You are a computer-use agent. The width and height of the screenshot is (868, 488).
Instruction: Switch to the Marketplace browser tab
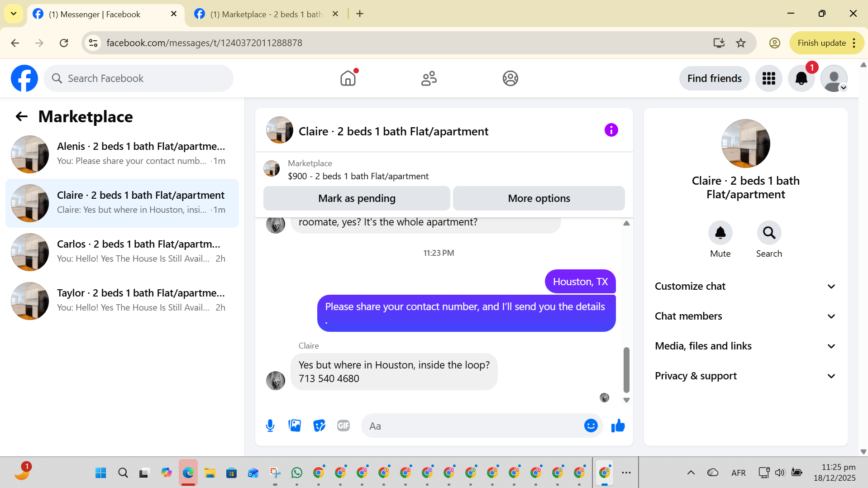pos(266,14)
